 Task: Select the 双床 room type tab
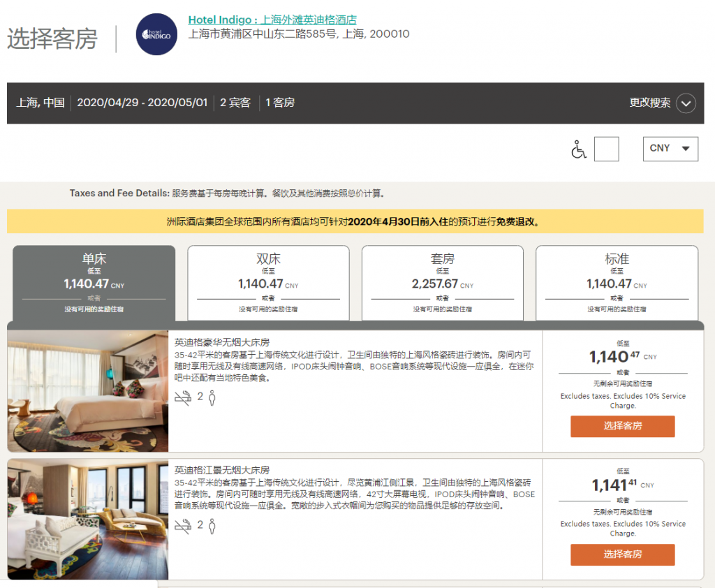[268, 284]
